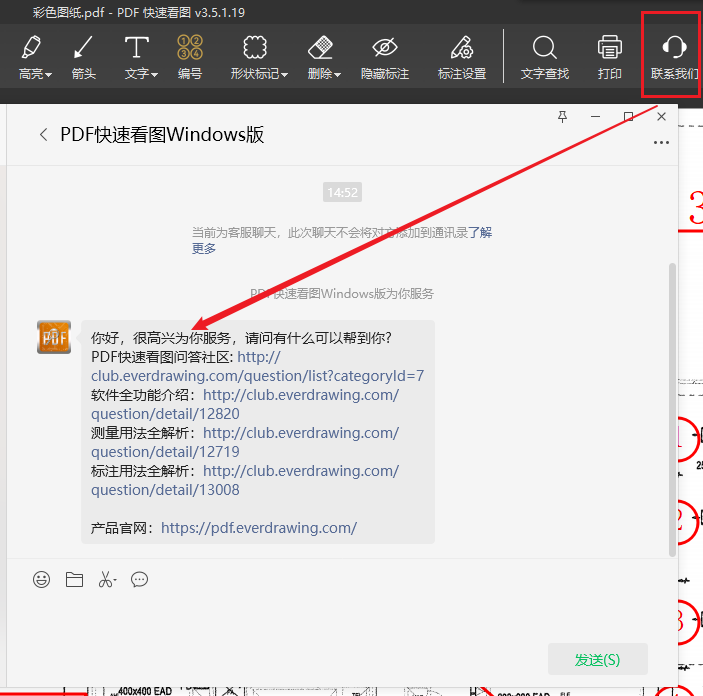703x696 pixels.
Task: Open the pdf.everdrawing.com official site link
Action: [x=259, y=528]
